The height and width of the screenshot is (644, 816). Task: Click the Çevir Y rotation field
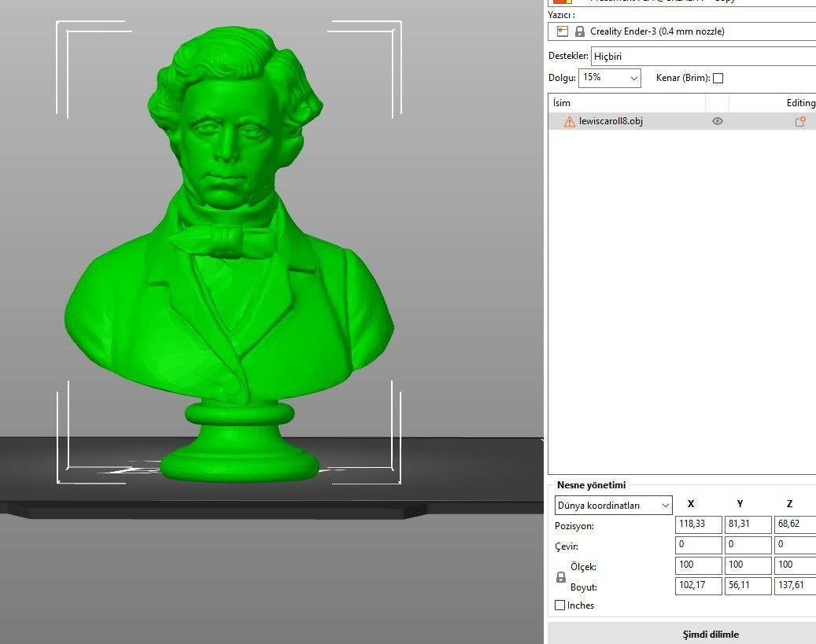748,545
